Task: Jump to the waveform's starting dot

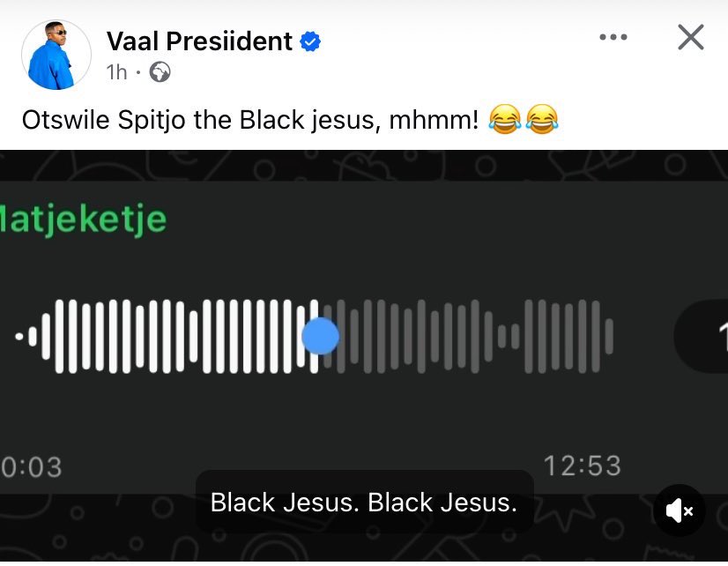Action: coord(19,336)
